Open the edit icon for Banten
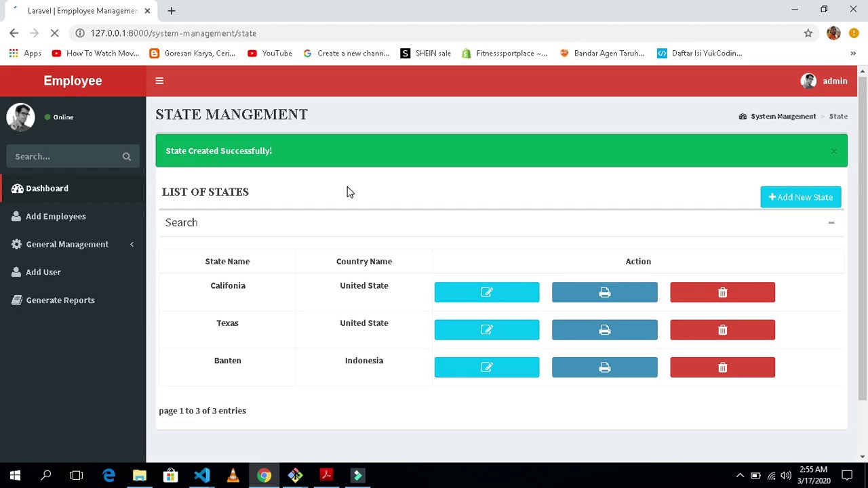This screenshot has height=488, width=868. [486, 367]
